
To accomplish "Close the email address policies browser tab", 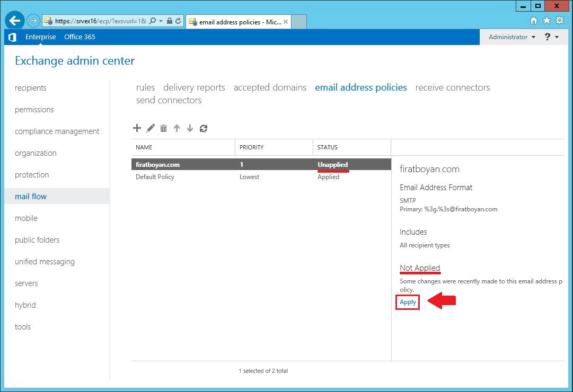I will [286, 22].
